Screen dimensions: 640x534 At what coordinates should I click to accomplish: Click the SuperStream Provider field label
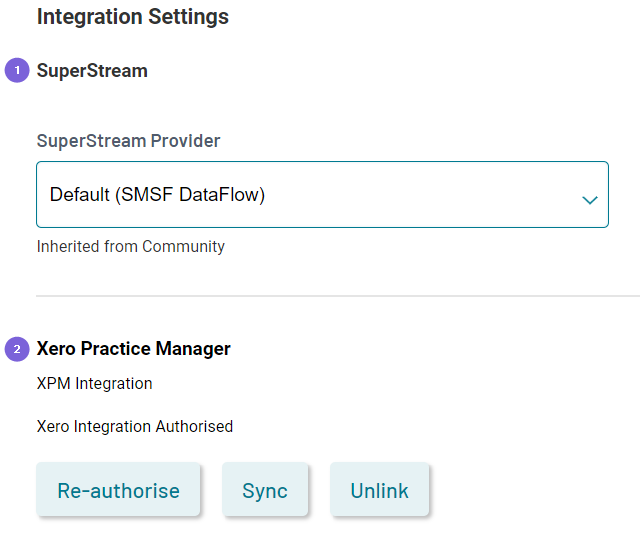[128, 141]
